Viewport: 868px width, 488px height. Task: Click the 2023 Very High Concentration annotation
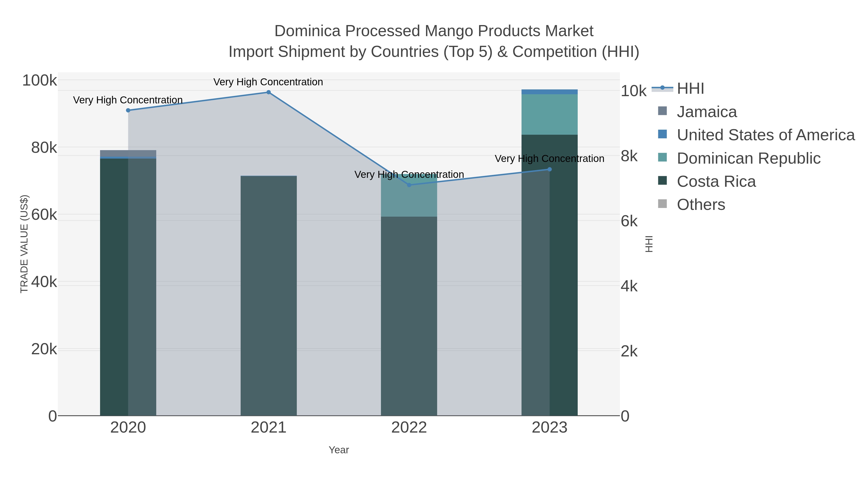click(549, 159)
